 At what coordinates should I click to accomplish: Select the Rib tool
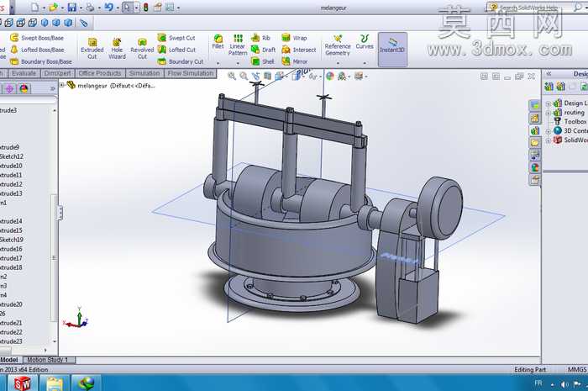260,38
